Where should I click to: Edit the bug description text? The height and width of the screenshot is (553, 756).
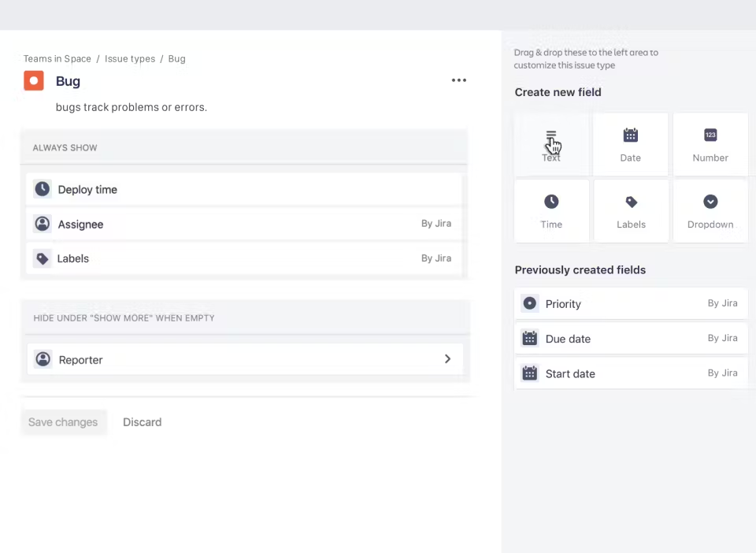(x=132, y=107)
